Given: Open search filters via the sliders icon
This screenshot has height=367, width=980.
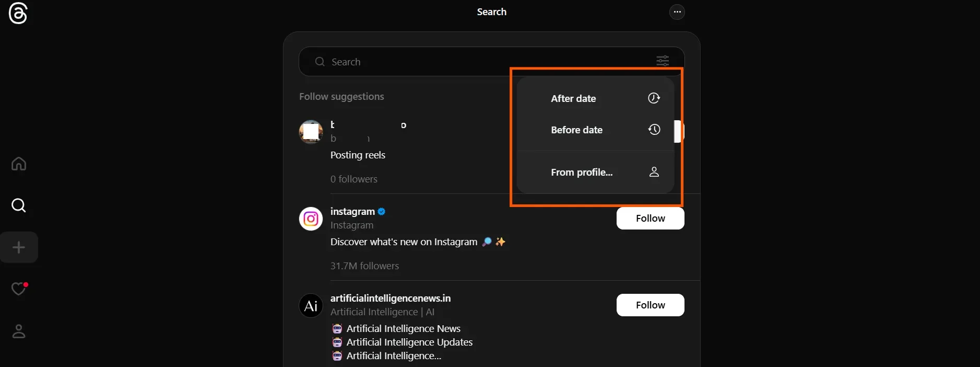Looking at the screenshot, I should [662, 61].
